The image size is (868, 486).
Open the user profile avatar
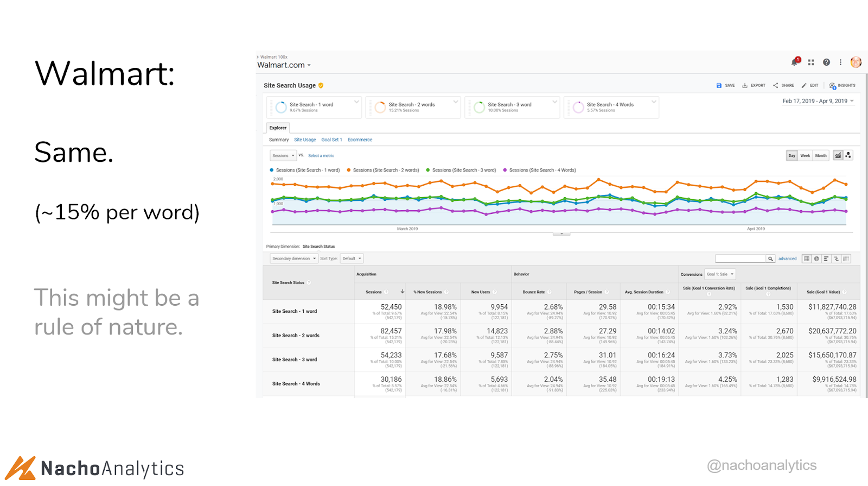click(x=856, y=62)
